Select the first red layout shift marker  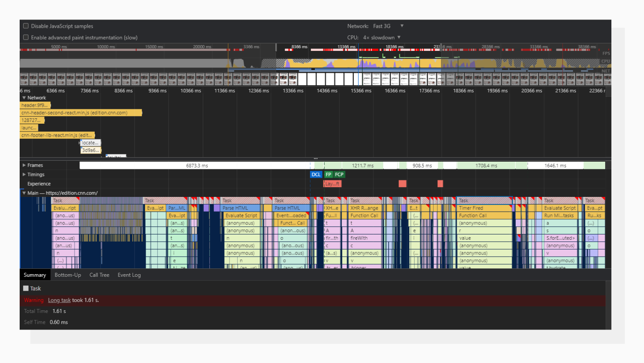[402, 184]
